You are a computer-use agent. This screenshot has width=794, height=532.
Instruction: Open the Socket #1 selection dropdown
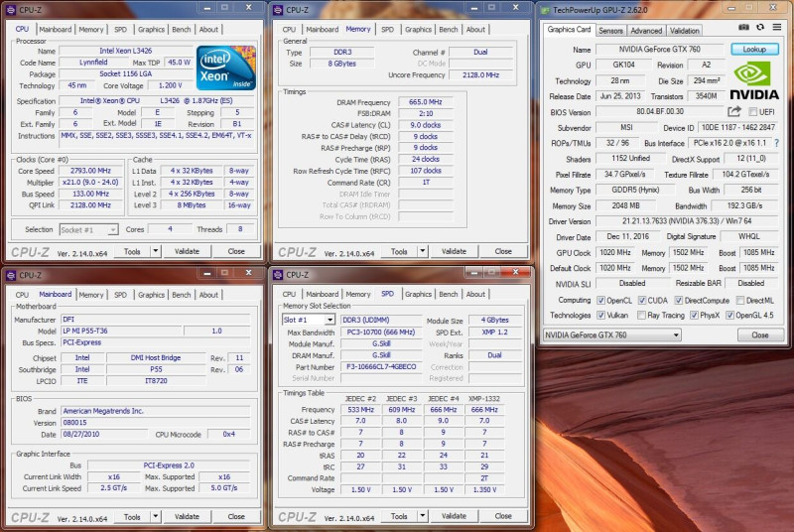(89, 230)
